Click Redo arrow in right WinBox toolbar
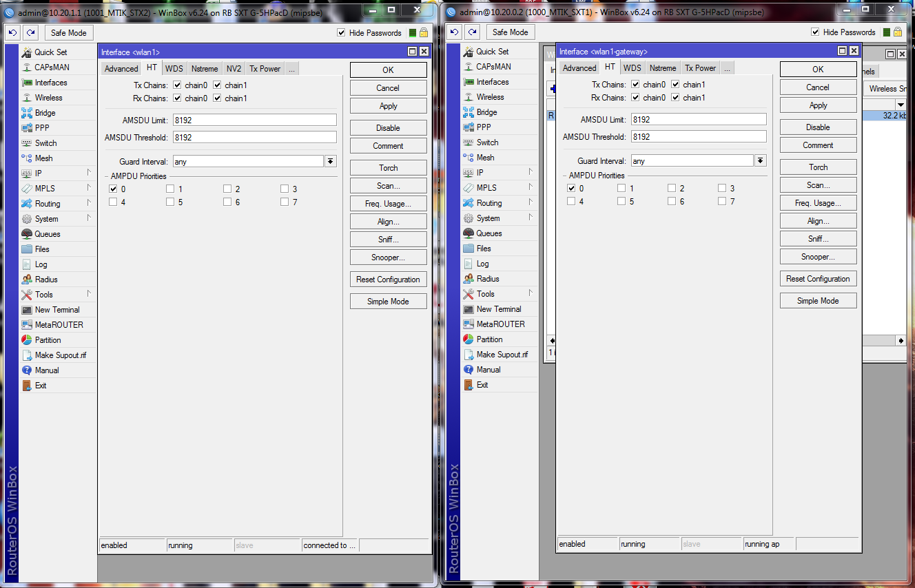The height and width of the screenshot is (588, 915). pyautogui.click(x=472, y=32)
